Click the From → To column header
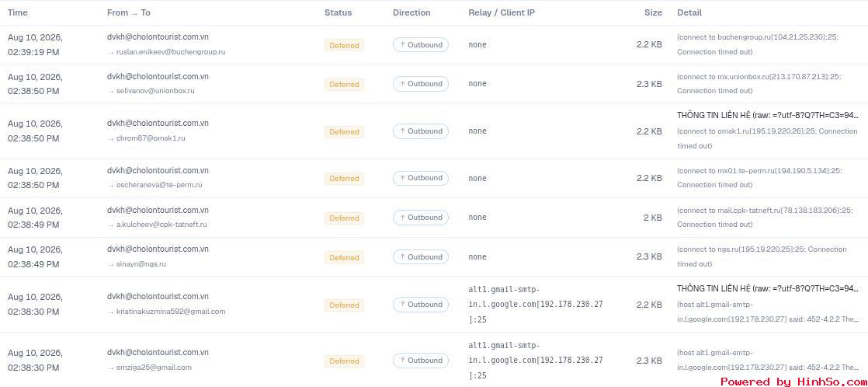The width and height of the screenshot is (868, 387). tap(128, 12)
